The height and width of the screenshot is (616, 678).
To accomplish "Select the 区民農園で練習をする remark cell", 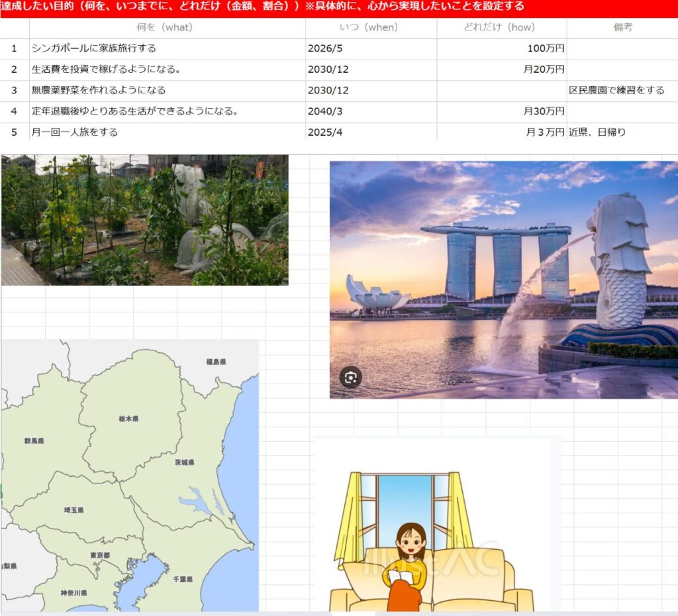I will tap(622, 91).
